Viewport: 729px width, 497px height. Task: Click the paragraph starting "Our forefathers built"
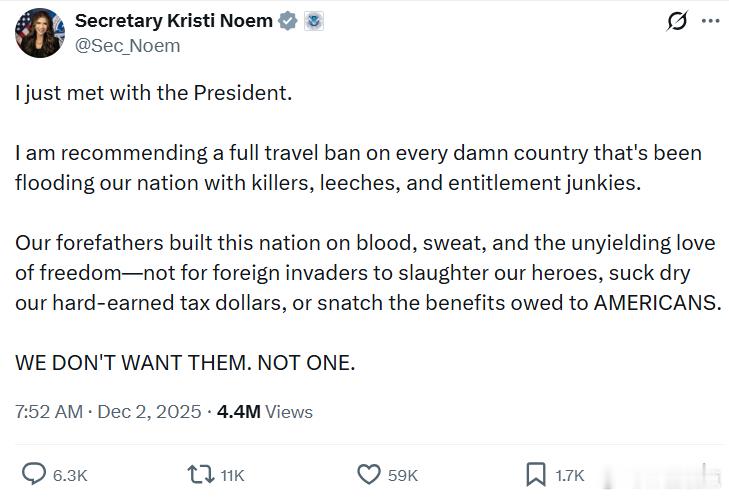pyautogui.click(x=366, y=272)
